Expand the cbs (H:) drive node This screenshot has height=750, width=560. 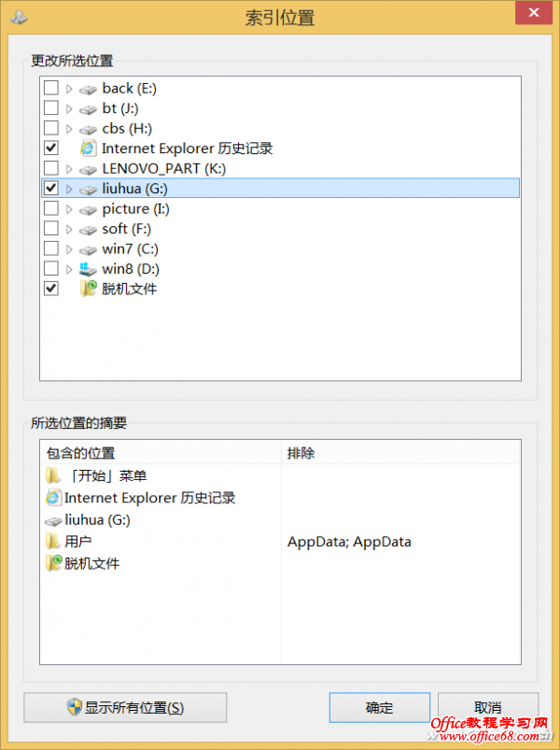coord(69,129)
